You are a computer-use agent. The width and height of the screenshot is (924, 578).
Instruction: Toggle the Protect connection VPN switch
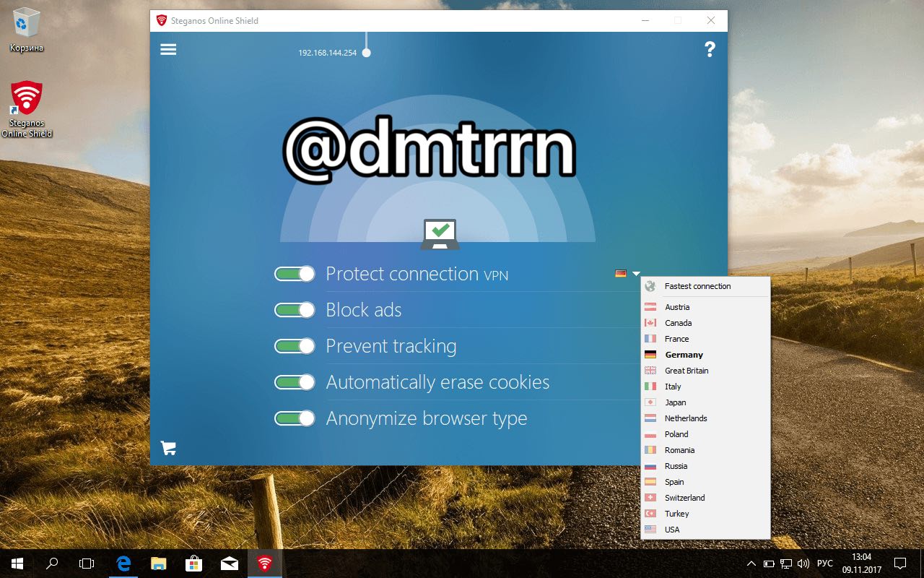295,274
